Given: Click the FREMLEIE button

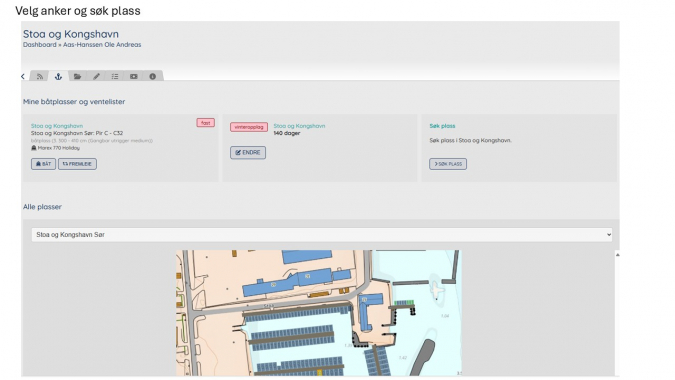Looking at the screenshot, I should click(x=77, y=164).
